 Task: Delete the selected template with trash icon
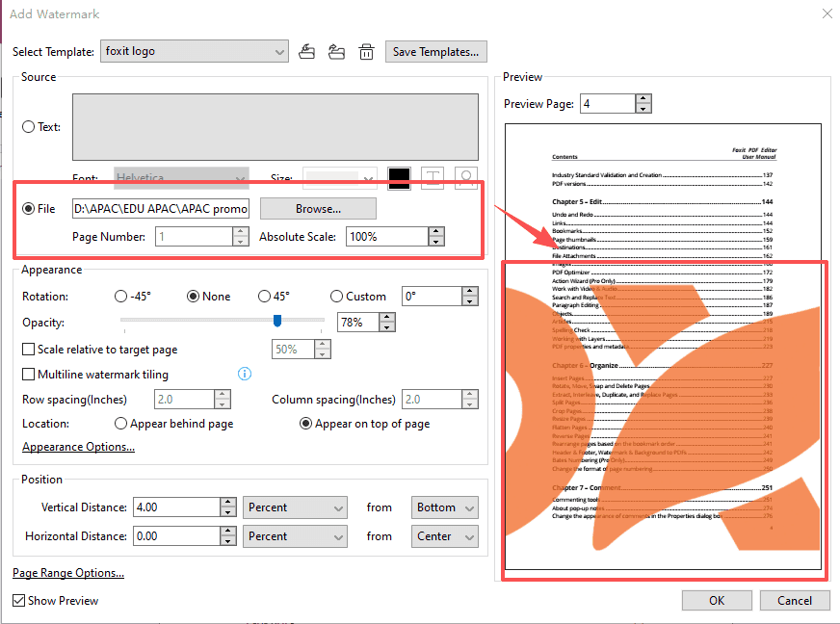point(366,52)
